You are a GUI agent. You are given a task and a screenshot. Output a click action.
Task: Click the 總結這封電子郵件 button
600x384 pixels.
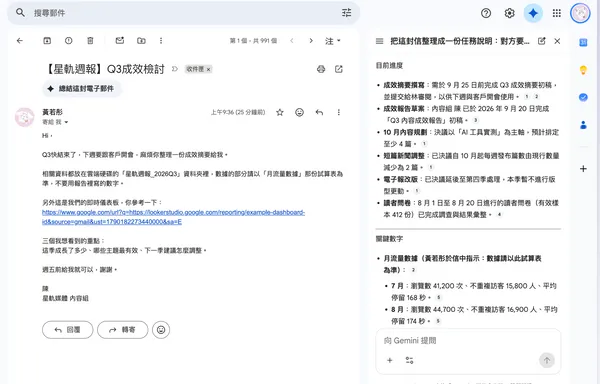82,89
